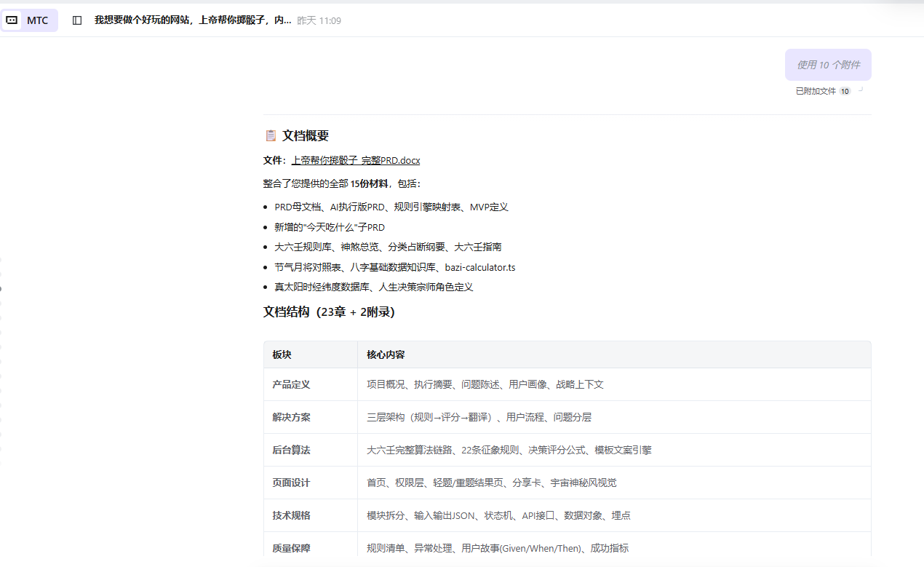The width and height of the screenshot is (924, 567).
Task: Click the 文档结构 (23章 + 2附录) heading
Action: click(329, 312)
